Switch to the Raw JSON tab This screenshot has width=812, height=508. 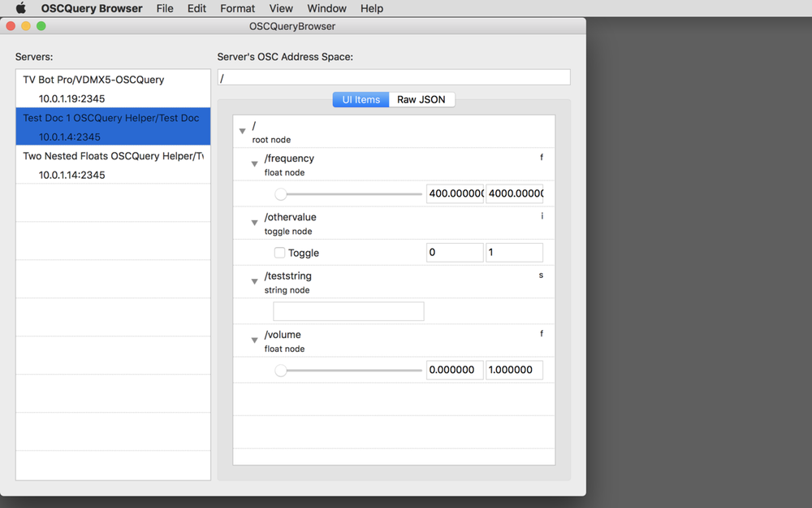pos(421,99)
